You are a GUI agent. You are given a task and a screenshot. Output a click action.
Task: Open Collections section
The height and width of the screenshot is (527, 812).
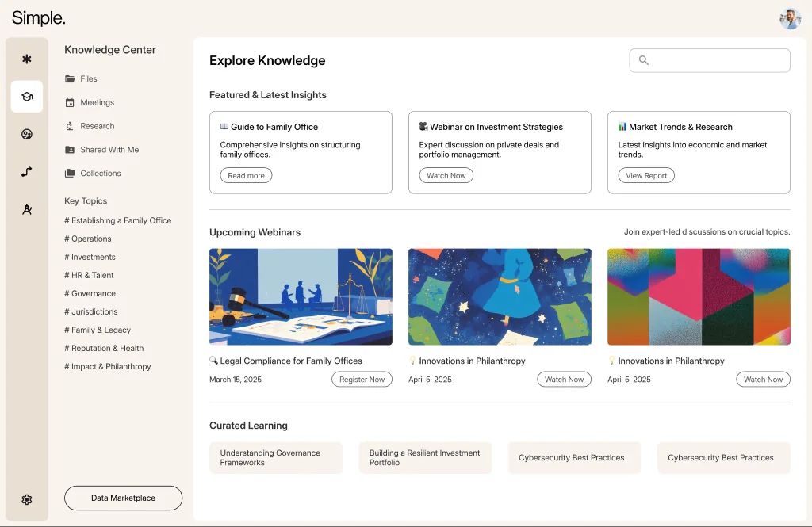(x=101, y=173)
